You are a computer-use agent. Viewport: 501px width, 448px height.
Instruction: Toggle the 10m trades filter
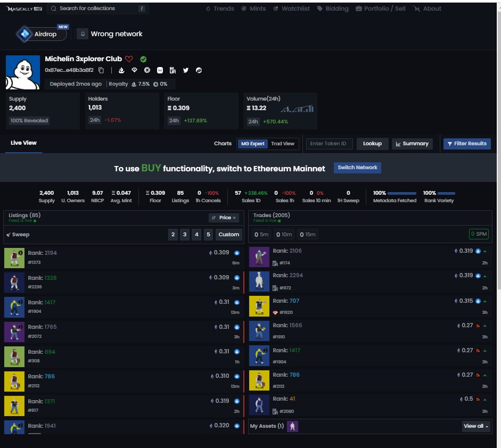click(284, 235)
